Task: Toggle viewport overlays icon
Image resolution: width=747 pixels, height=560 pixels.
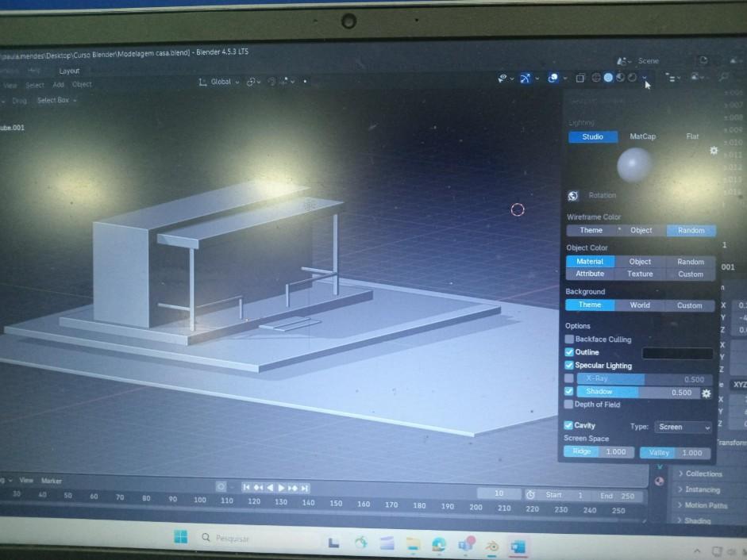Action: pos(553,78)
